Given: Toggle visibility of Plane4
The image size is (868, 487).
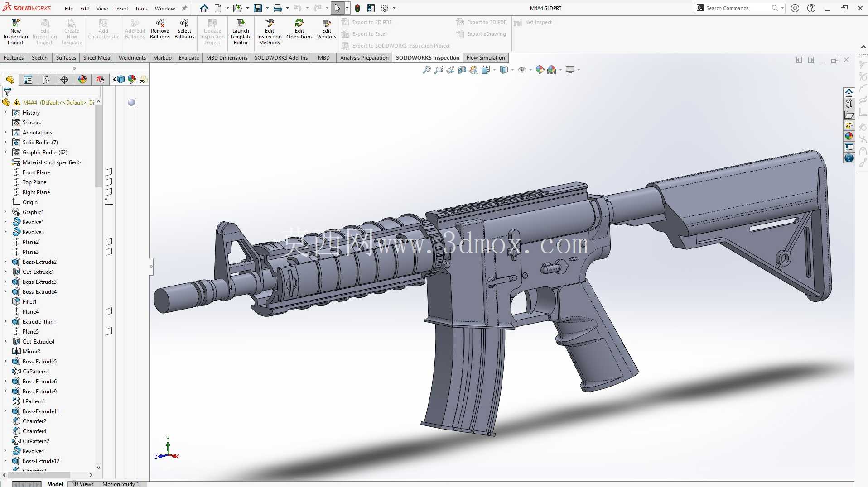Looking at the screenshot, I should [109, 311].
